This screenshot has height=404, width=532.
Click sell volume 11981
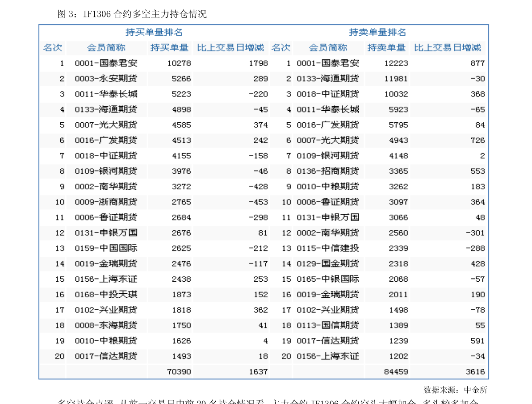click(396, 79)
